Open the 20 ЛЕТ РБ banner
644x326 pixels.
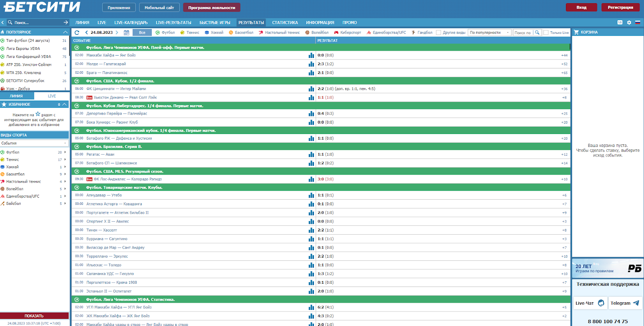(x=608, y=268)
